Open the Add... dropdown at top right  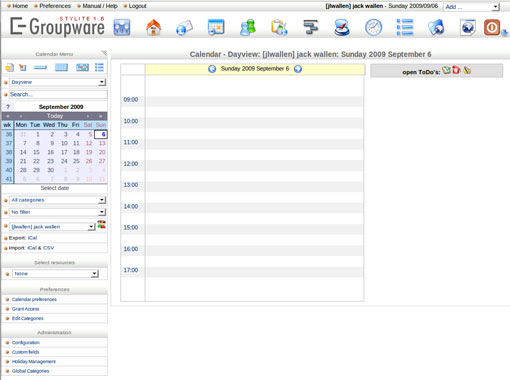pyautogui.click(x=471, y=7)
